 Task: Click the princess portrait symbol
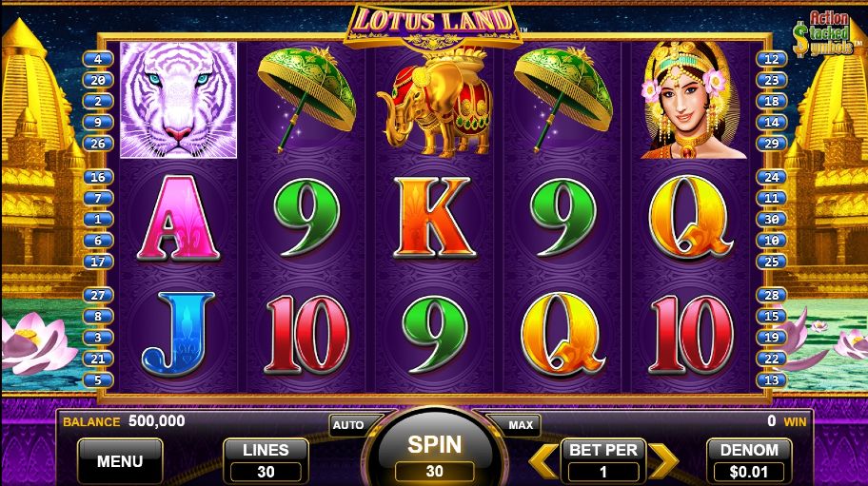pos(691,100)
